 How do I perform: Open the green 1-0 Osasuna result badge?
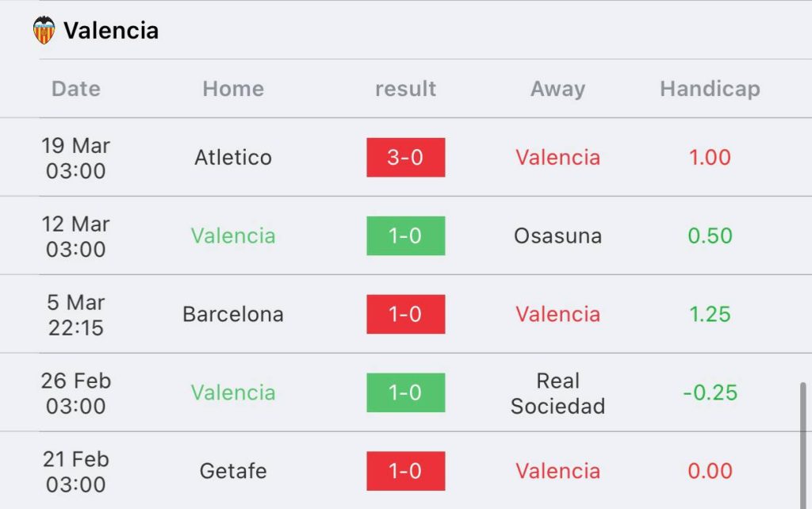pos(405,235)
